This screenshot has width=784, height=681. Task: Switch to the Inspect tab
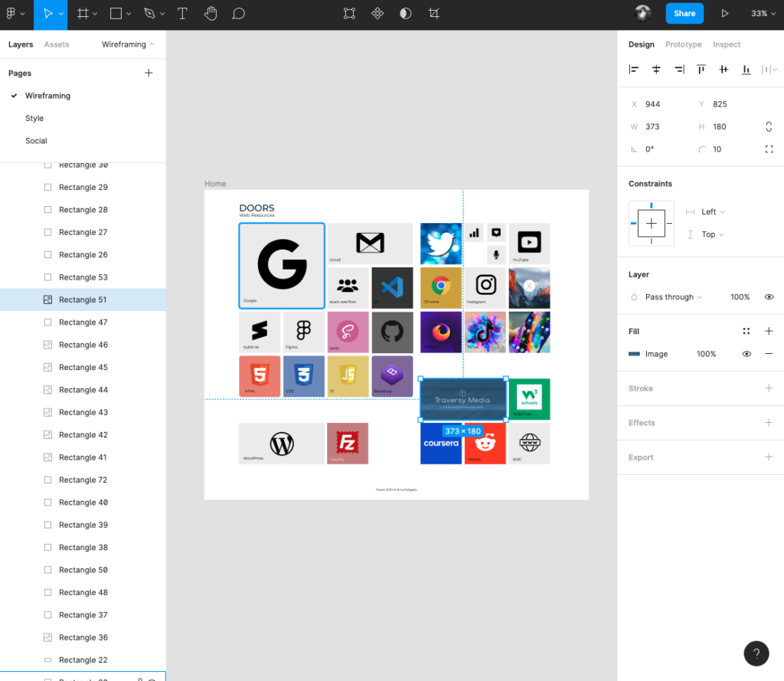(x=727, y=44)
